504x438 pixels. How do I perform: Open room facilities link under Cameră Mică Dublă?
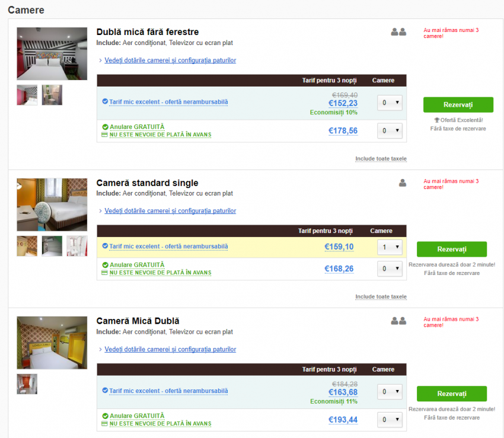click(170, 349)
